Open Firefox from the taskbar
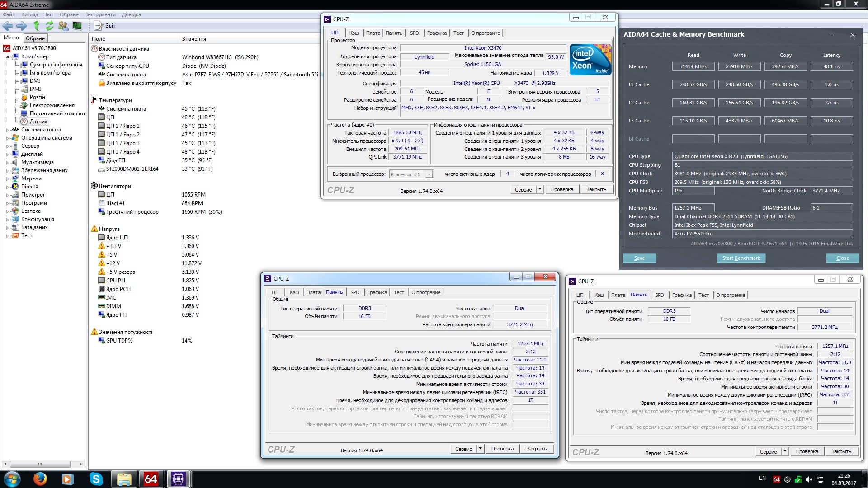 coord(40,479)
